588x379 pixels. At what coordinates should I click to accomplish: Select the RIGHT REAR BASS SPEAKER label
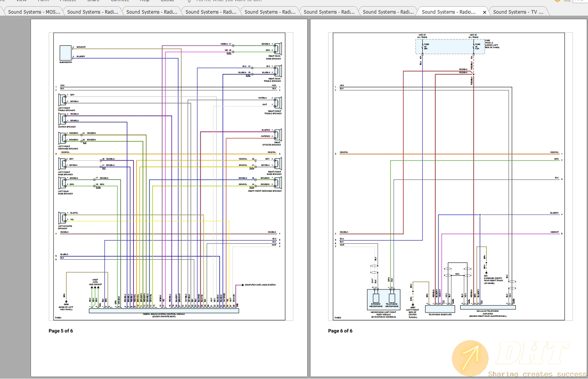274,57
